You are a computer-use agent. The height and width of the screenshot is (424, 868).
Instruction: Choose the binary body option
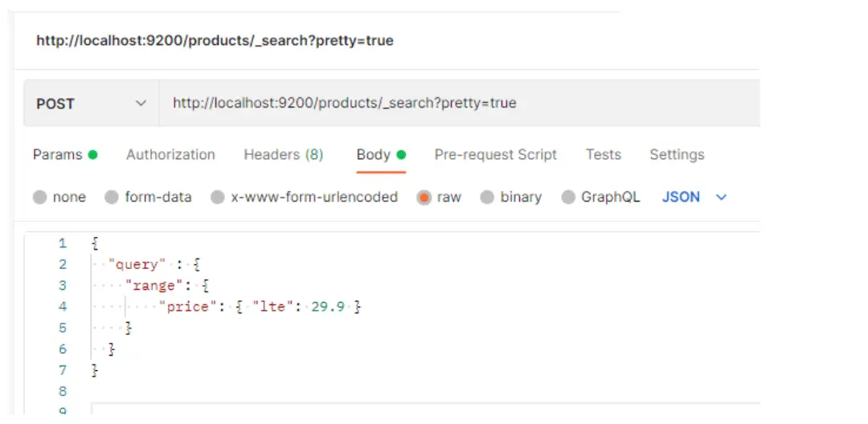[x=487, y=198]
